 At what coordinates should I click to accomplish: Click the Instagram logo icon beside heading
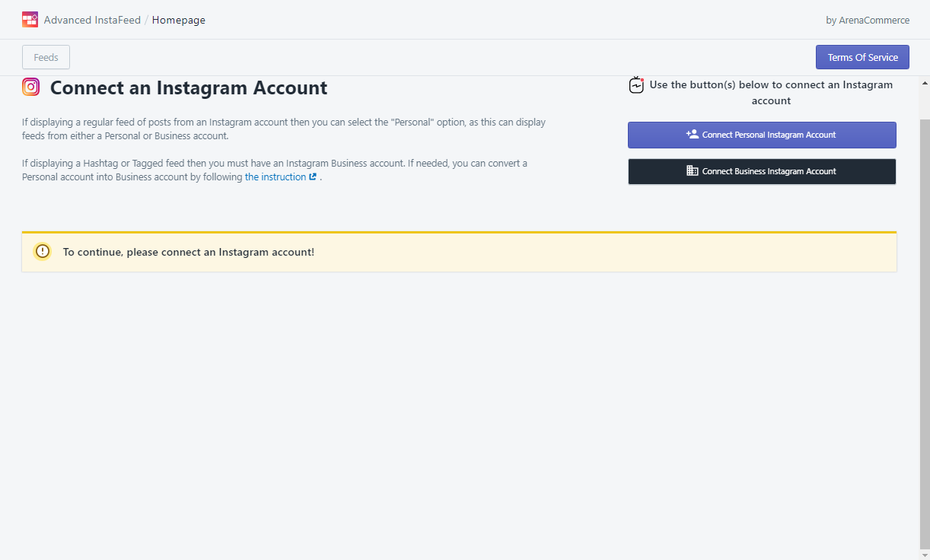(30, 87)
